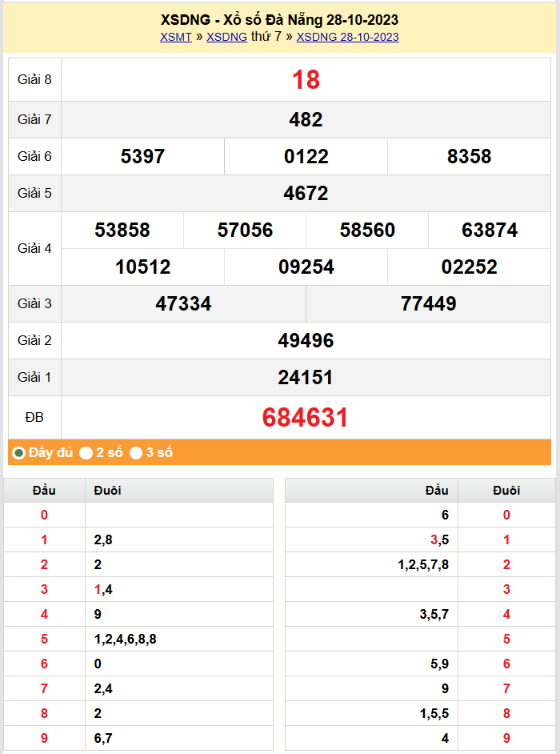Click the Giải 2 number 49496
Viewport: 560px width, 754px height.
(306, 341)
